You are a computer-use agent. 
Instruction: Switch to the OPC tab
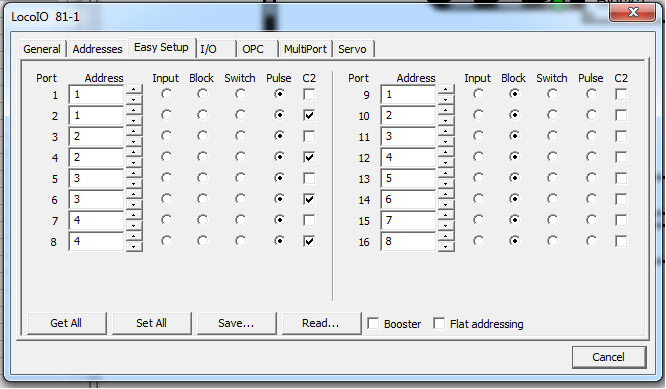258,49
